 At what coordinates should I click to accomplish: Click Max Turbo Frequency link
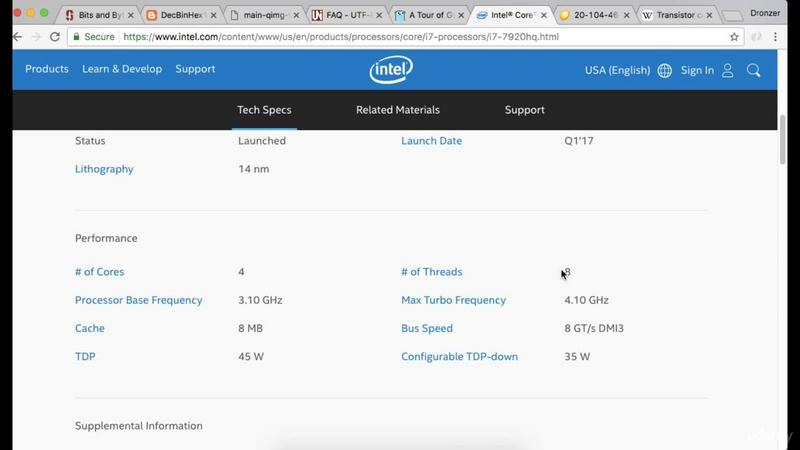pos(454,300)
